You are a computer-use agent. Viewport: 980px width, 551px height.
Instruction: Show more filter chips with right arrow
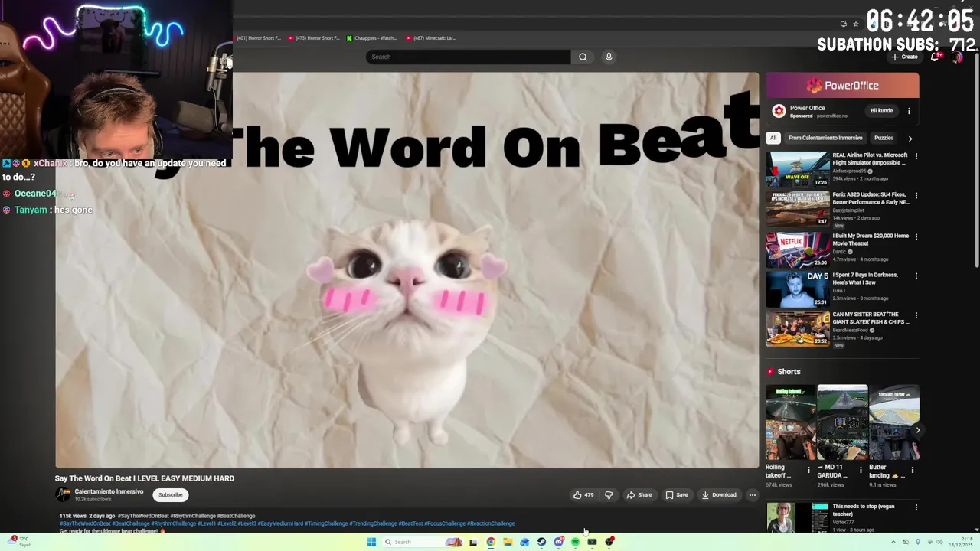pos(910,139)
